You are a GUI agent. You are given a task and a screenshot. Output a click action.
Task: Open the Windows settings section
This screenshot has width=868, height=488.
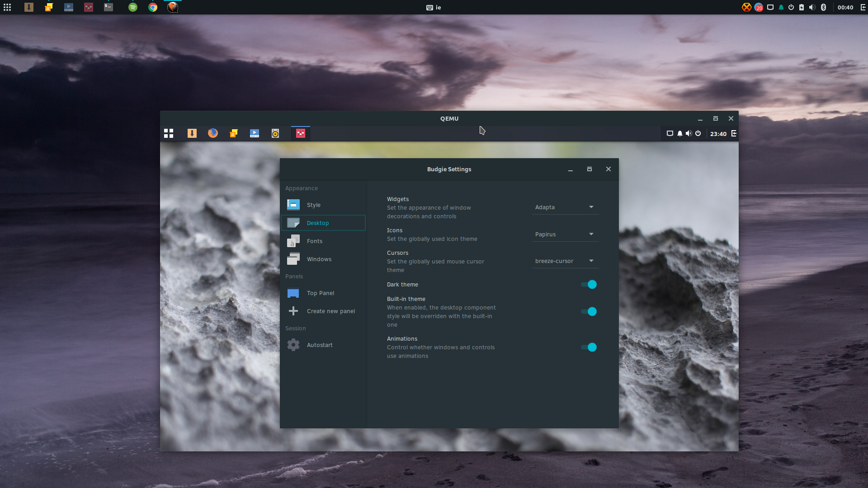[323, 259]
